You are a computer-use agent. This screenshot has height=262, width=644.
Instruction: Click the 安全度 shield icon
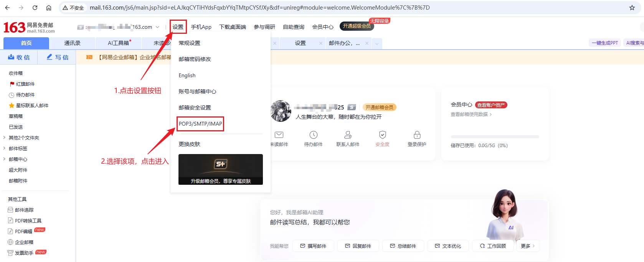(x=383, y=135)
